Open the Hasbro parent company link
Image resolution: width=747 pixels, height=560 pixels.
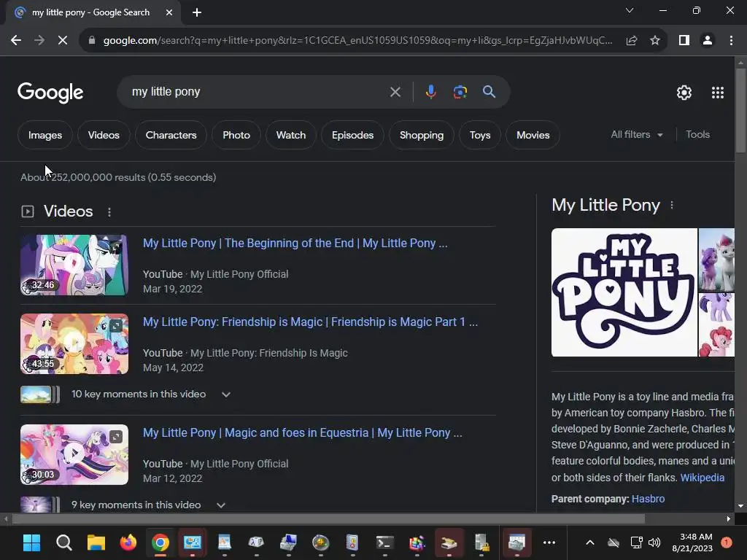tap(648, 499)
